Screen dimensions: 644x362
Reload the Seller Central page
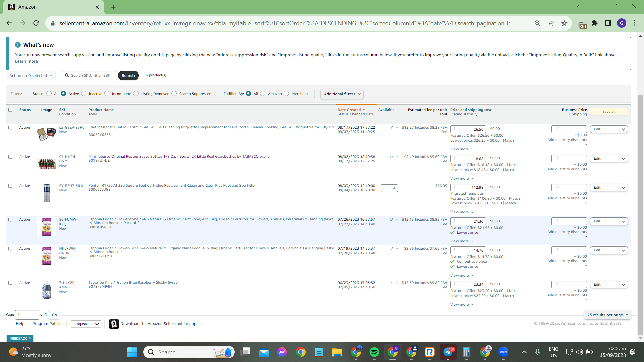pyautogui.click(x=36, y=23)
